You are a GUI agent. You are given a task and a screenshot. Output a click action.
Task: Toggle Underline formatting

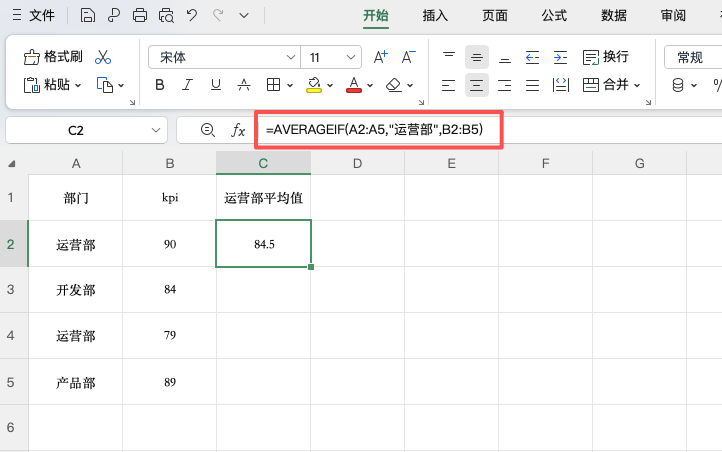[x=215, y=85]
